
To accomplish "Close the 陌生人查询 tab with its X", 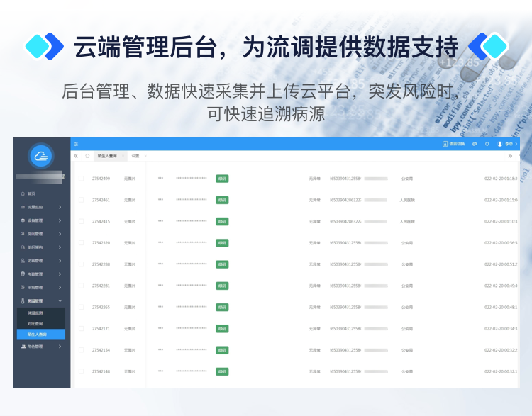I will 122,155.
